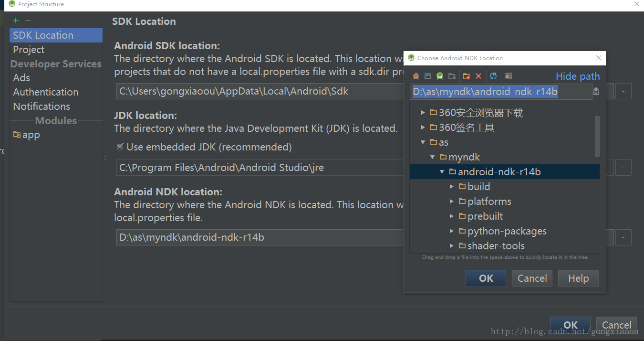The height and width of the screenshot is (341, 644).
Task: Jump to desktop directory icon
Action: [428, 76]
